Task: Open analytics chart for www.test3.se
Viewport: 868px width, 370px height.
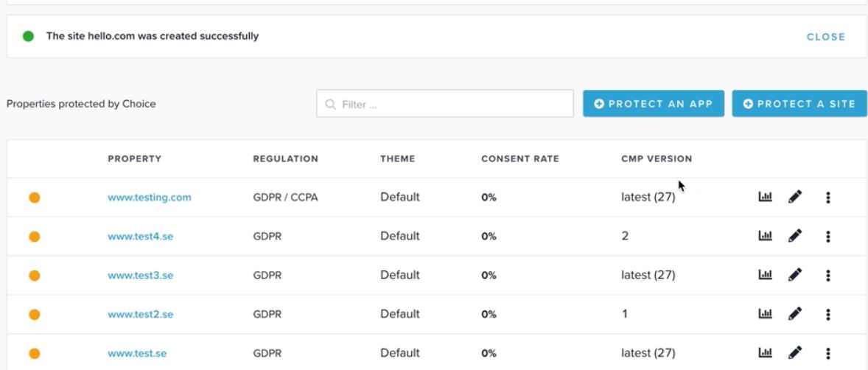Action: (x=765, y=275)
